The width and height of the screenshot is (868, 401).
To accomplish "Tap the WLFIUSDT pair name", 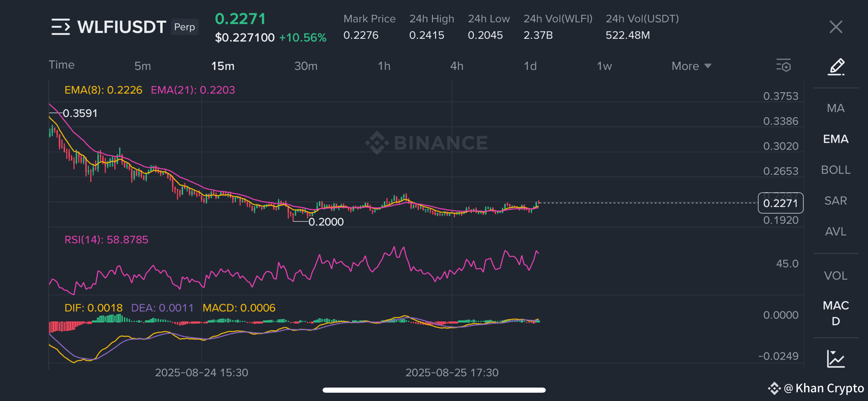I will 122,27.
